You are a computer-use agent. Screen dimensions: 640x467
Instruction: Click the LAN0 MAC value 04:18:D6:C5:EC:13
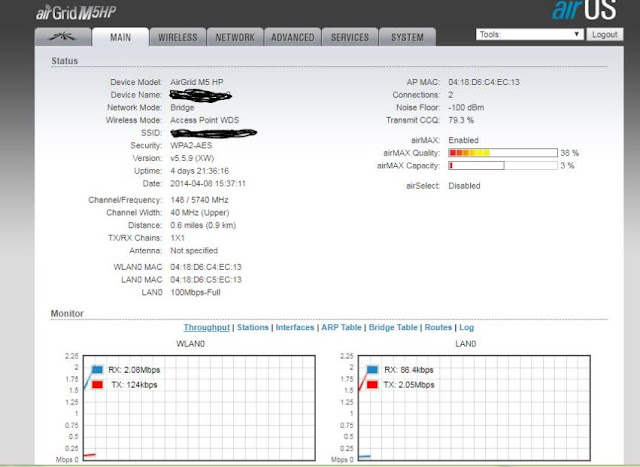206,280
